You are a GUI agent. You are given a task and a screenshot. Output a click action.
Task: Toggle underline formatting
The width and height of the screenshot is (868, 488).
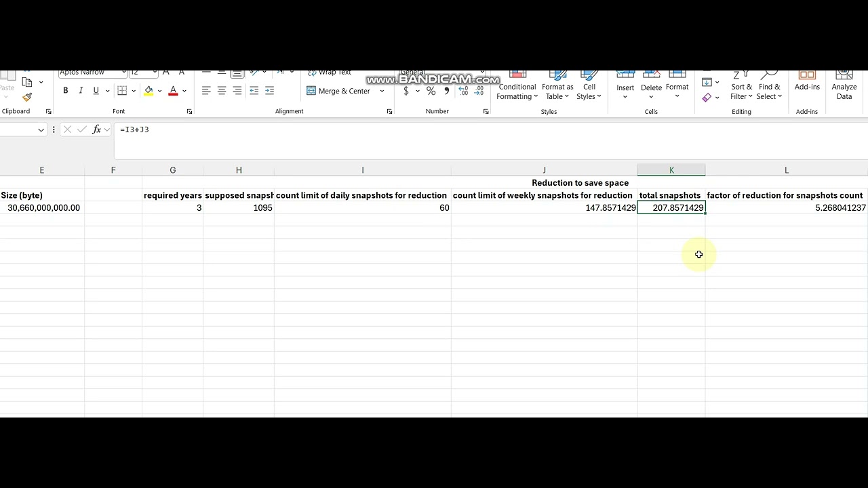pos(96,91)
